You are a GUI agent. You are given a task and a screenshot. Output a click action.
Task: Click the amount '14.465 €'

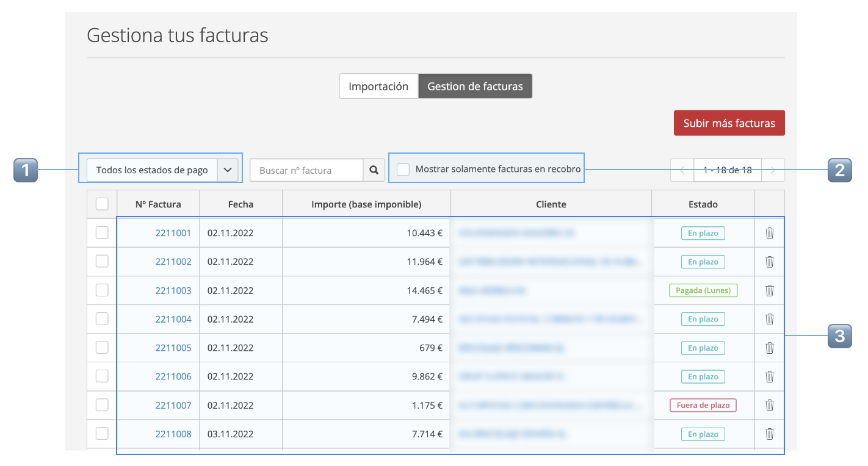click(x=425, y=290)
